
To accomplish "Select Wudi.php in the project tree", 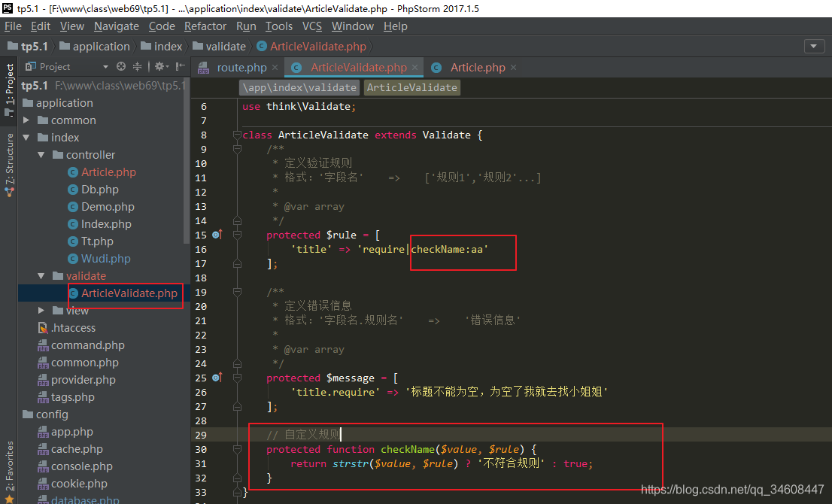I will point(99,258).
